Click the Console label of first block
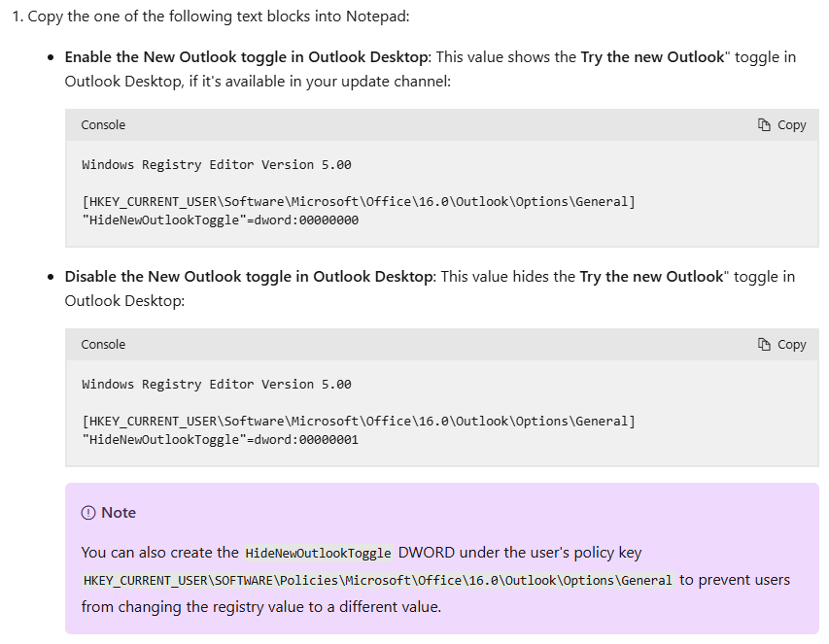 [x=103, y=125]
